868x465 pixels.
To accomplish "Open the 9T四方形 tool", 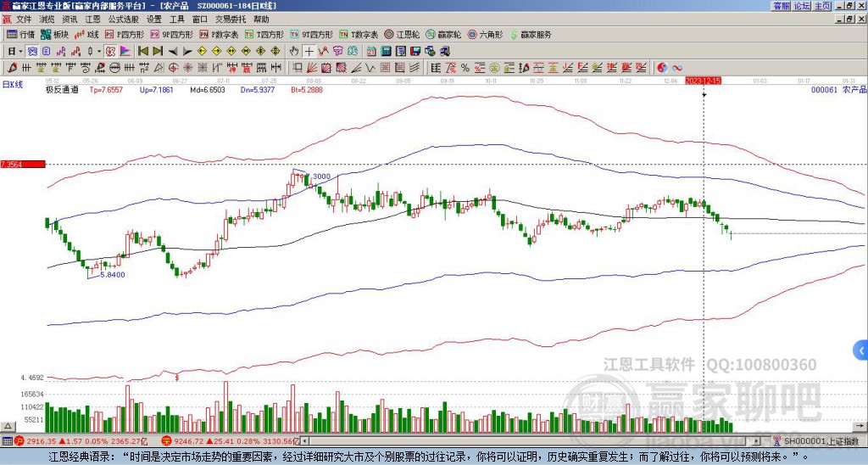I will click(x=311, y=34).
